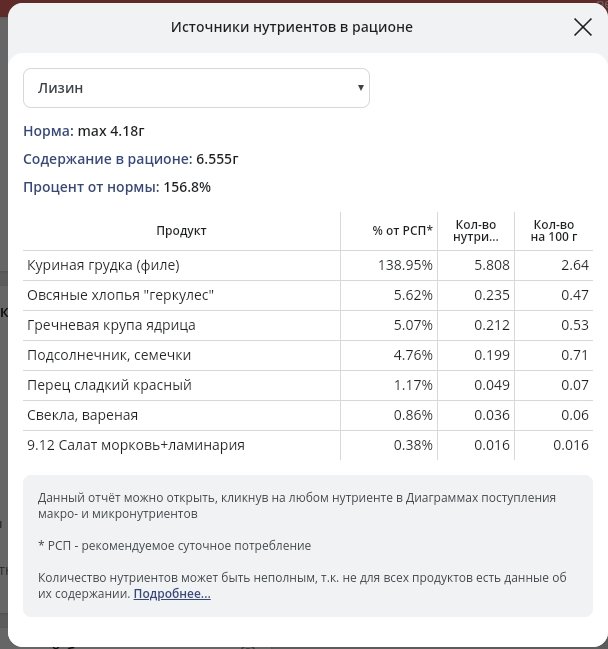This screenshot has width=608, height=649.
Task: Click the Кол-во на 100 г header
Action: coord(555,231)
